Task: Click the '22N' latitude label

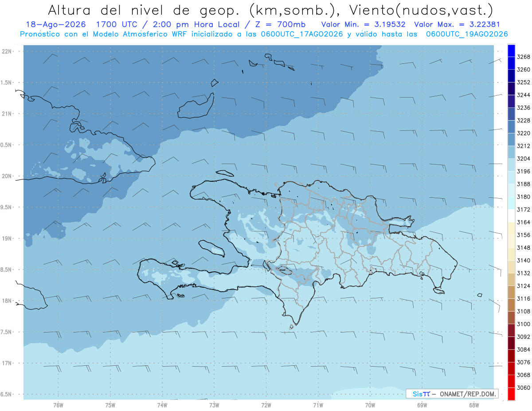Action: tap(7, 51)
